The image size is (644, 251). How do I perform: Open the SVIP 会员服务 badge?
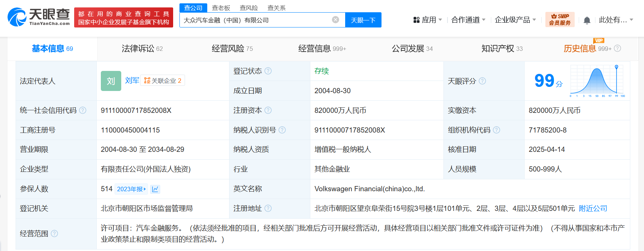click(559, 20)
